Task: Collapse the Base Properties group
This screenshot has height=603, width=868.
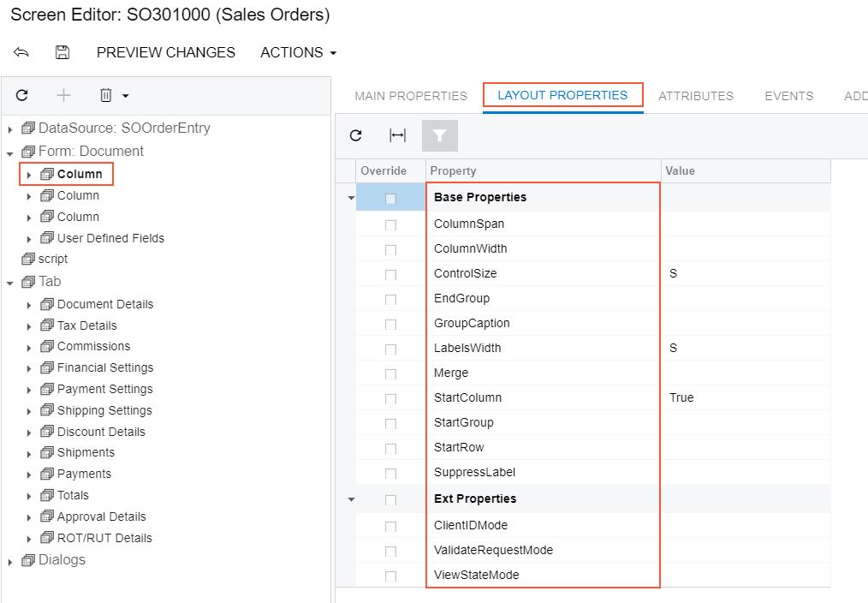Action: pyautogui.click(x=351, y=198)
